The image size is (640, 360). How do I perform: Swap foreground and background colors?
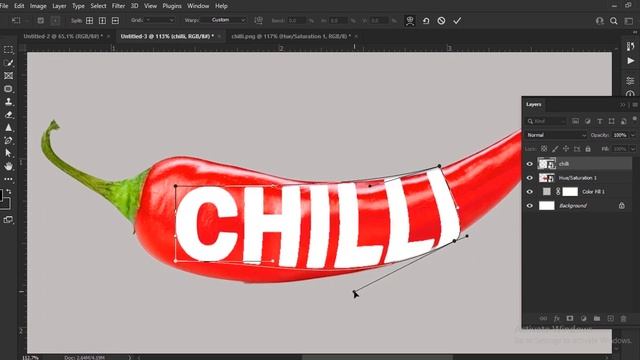pyautogui.click(x=9, y=191)
